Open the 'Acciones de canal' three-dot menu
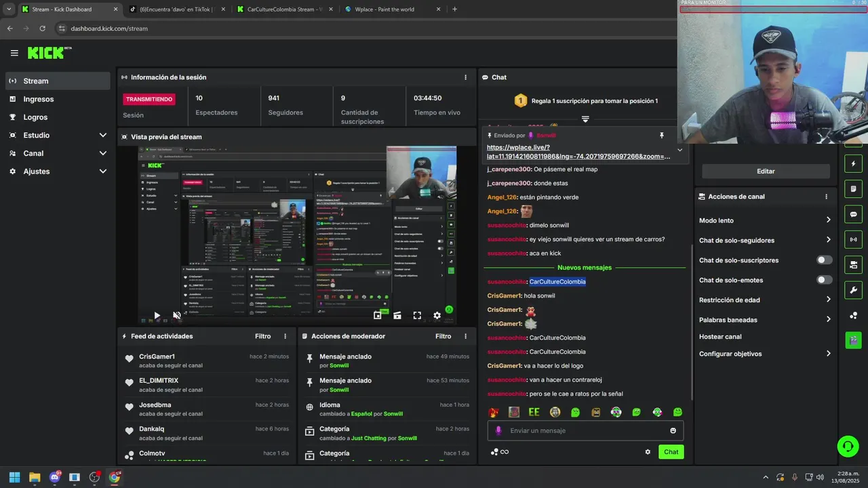 coord(826,197)
